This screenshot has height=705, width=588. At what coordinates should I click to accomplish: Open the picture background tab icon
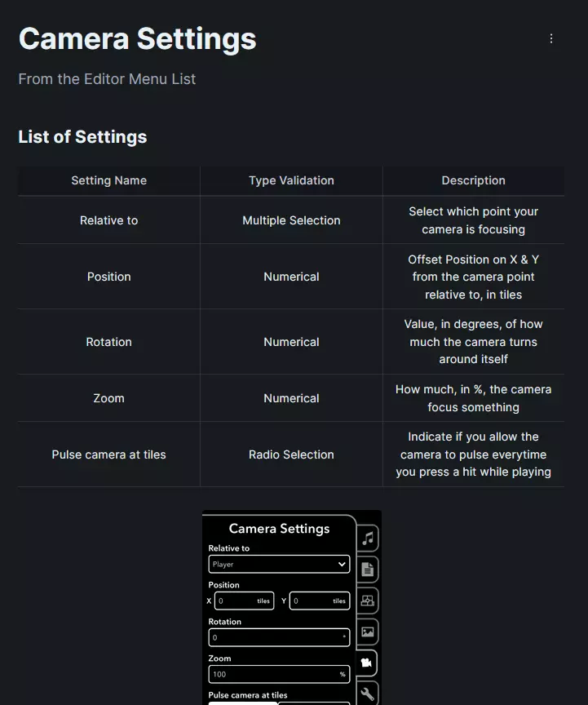368,632
